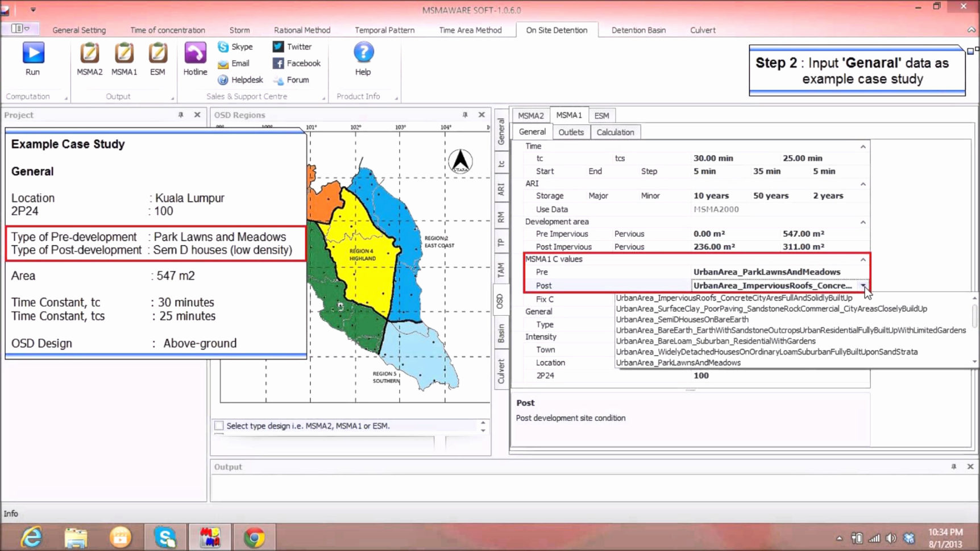This screenshot has width=980, height=551.
Task: Select the Calculation sub-tab
Action: click(615, 132)
